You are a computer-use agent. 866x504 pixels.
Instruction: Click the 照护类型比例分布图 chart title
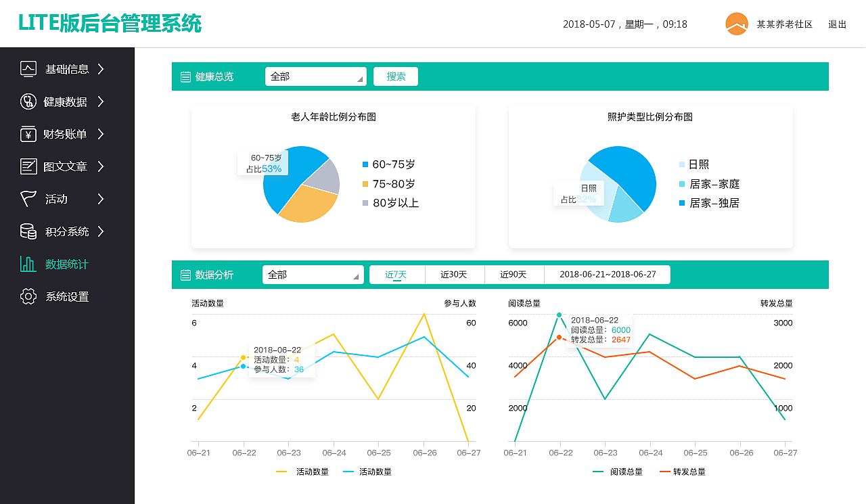(650, 117)
